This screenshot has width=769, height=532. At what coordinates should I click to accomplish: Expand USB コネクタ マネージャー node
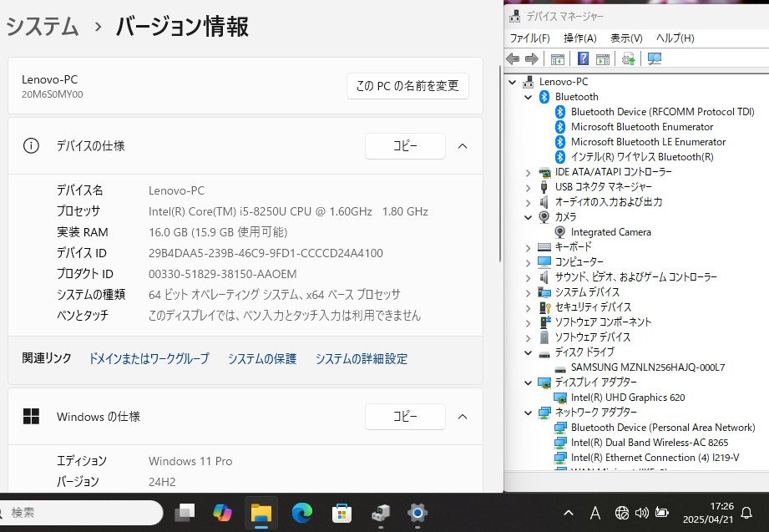(x=529, y=187)
